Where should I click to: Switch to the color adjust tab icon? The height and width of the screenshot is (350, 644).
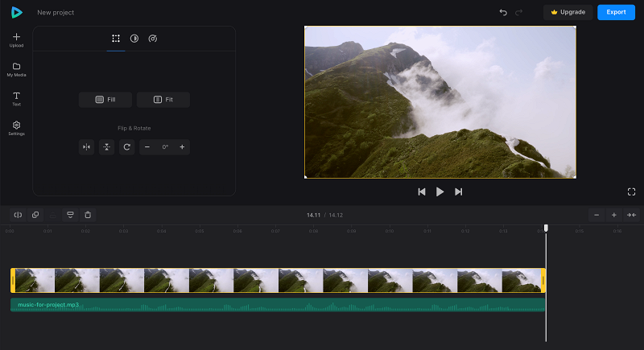(134, 39)
